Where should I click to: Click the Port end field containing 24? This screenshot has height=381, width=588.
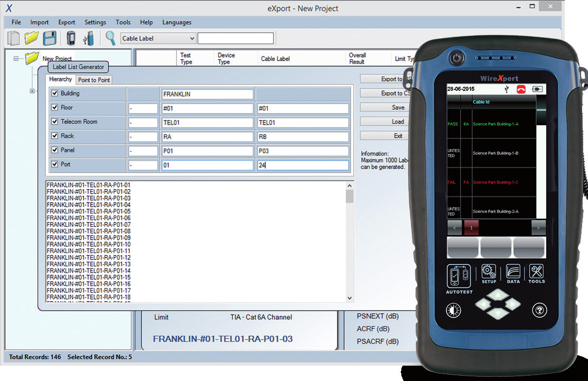tap(302, 165)
